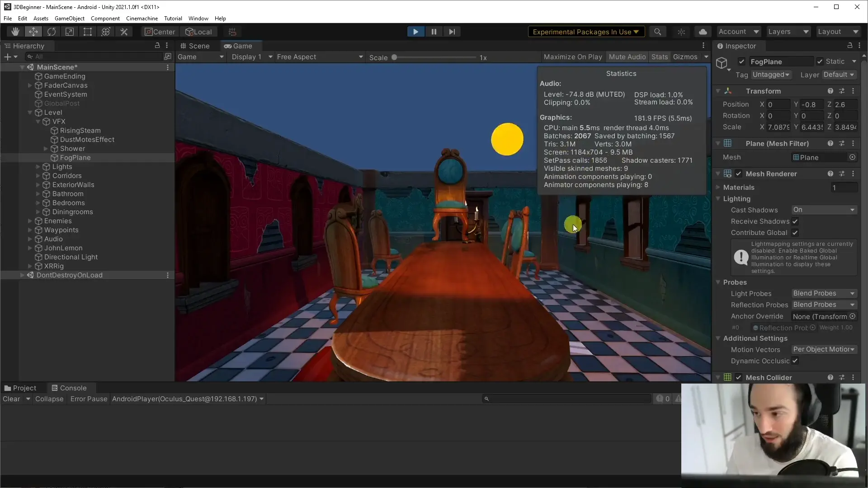868x488 pixels.
Task: Toggle the Mute Audio button
Action: tap(627, 57)
